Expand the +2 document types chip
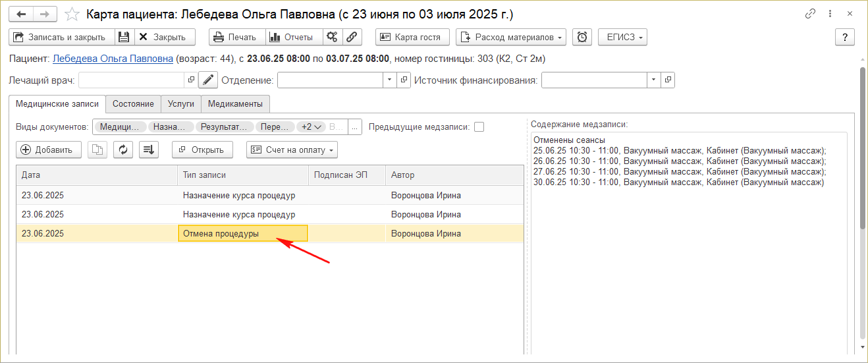This screenshot has width=868, height=363. point(311,126)
